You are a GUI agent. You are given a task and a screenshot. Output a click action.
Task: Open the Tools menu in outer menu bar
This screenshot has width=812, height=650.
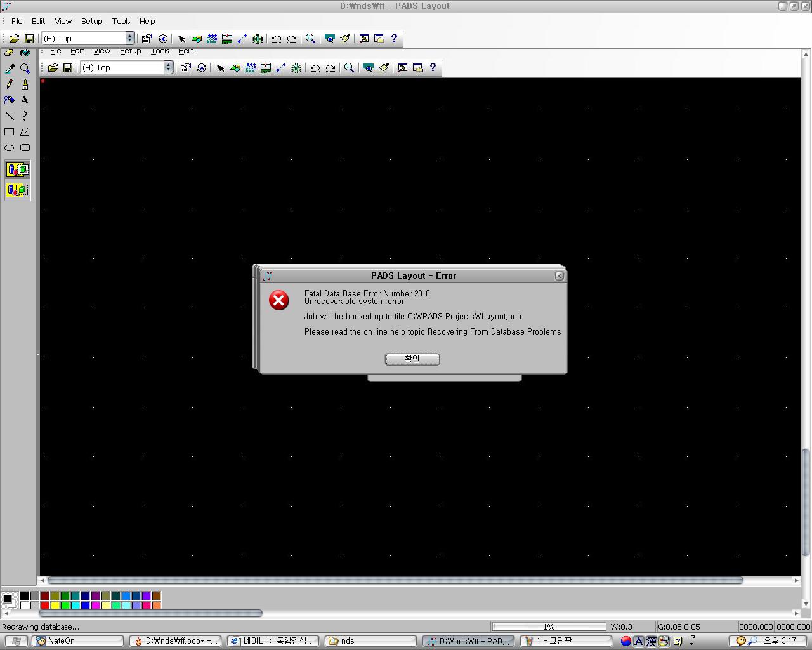click(121, 21)
